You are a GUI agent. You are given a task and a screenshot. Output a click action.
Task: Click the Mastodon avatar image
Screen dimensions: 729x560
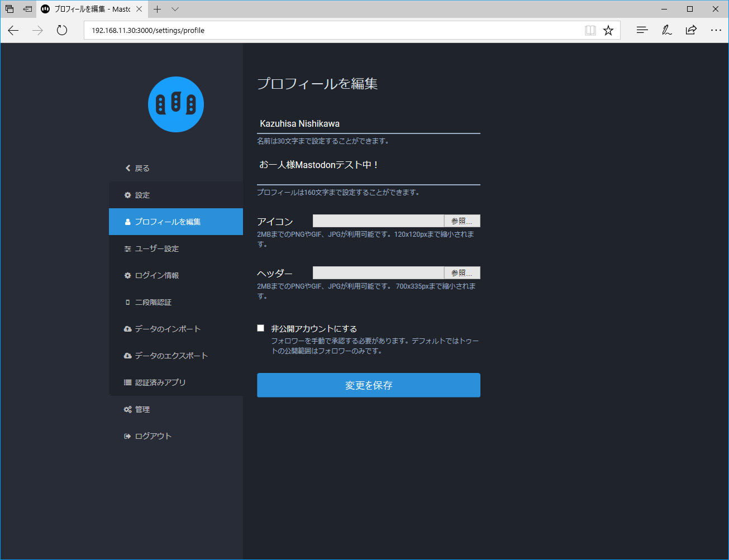(x=176, y=104)
